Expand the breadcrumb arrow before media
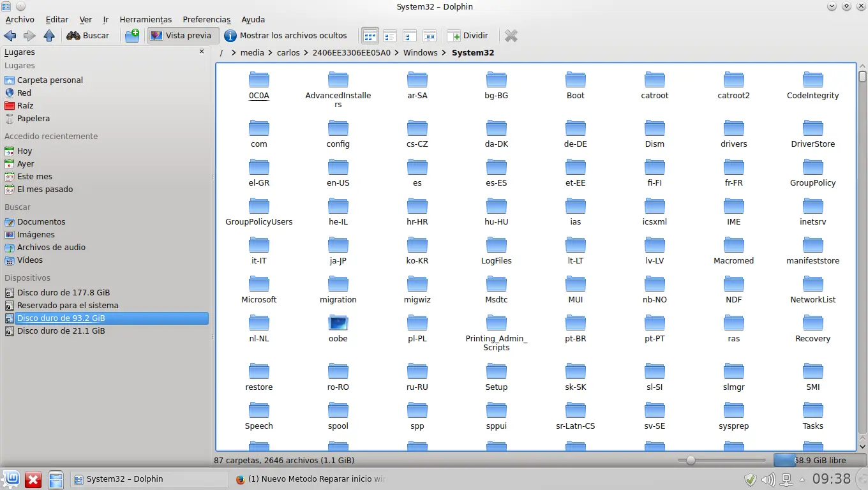This screenshot has width=868, height=490. tap(234, 53)
